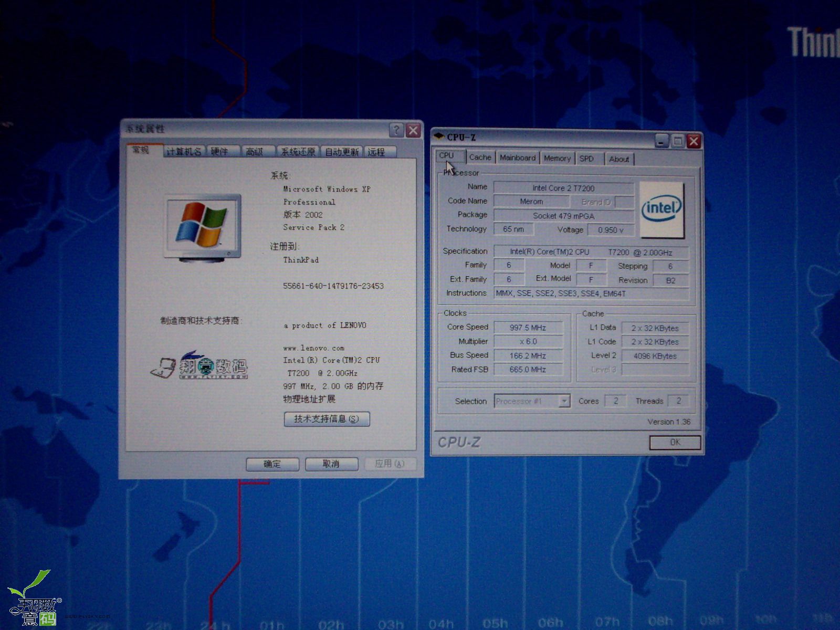840x630 pixels.
Task: Click the Instructions field 'MMX, SSE, SSE2...'
Action: [x=591, y=293]
